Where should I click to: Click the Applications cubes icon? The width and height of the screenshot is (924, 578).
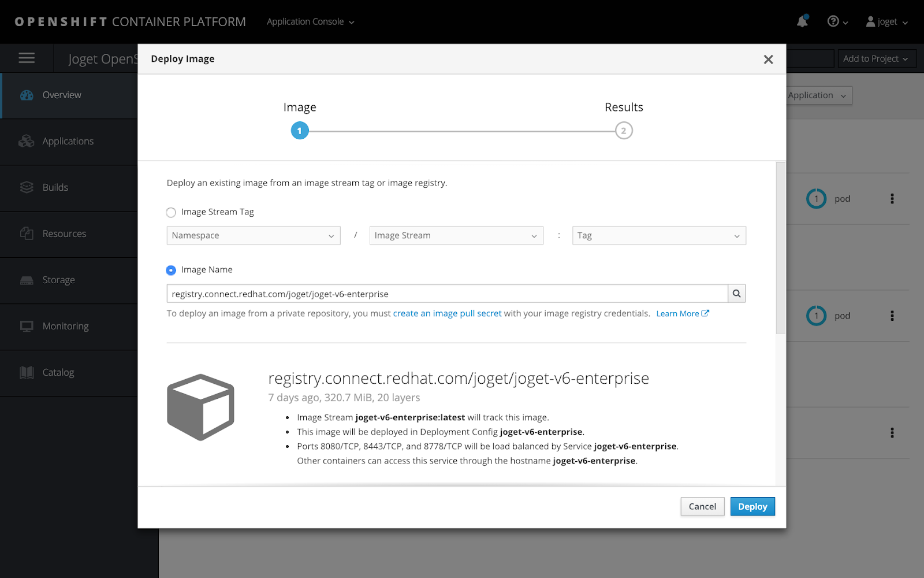pos(27,141)
